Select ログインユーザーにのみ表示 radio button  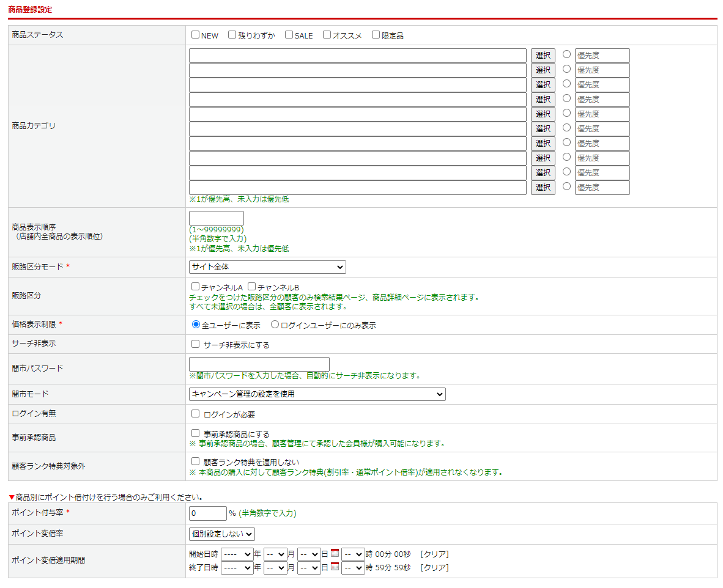point(275,325)
